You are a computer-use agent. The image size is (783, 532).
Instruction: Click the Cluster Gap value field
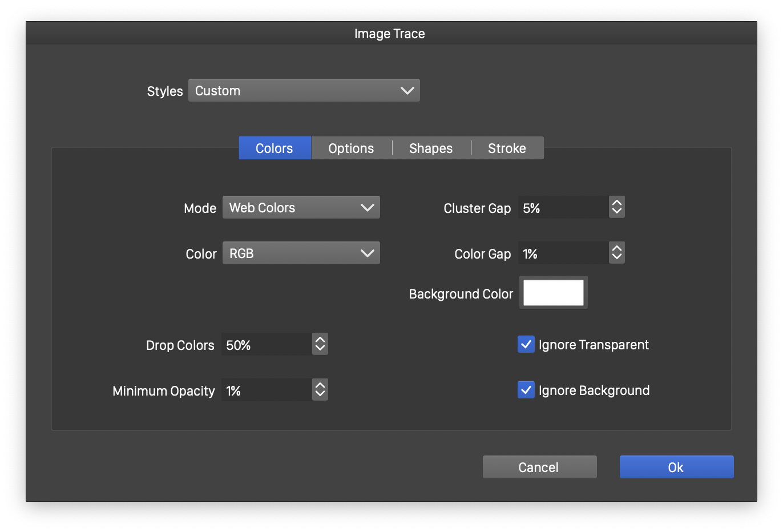pos(563,208)
